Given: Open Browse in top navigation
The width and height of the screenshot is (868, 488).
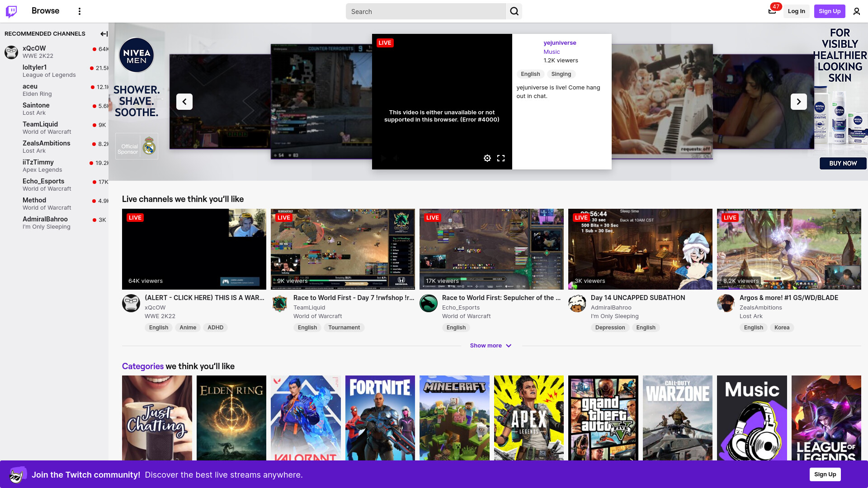Looking at the screenshot, I should pyautogui.click(x=46, y=11).
